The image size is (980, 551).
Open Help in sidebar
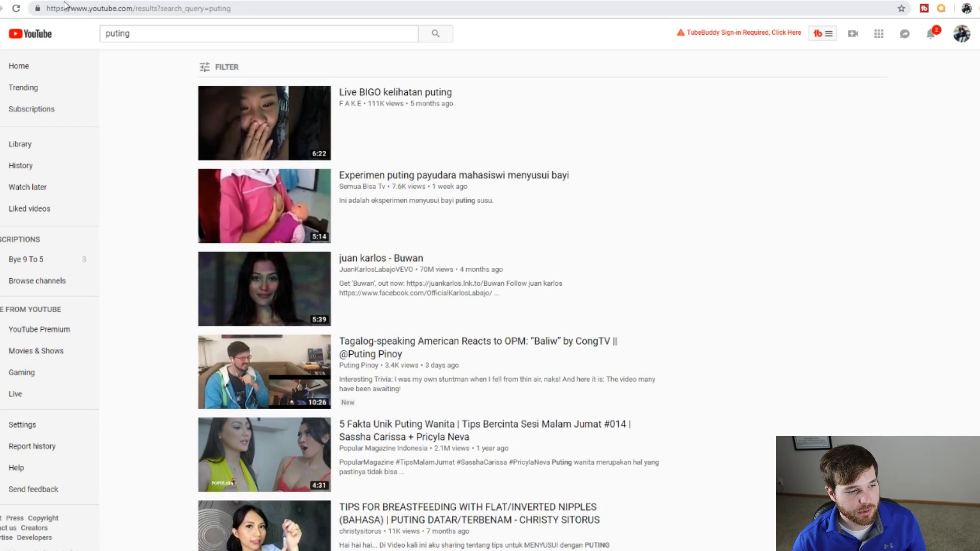pos(16,467)
